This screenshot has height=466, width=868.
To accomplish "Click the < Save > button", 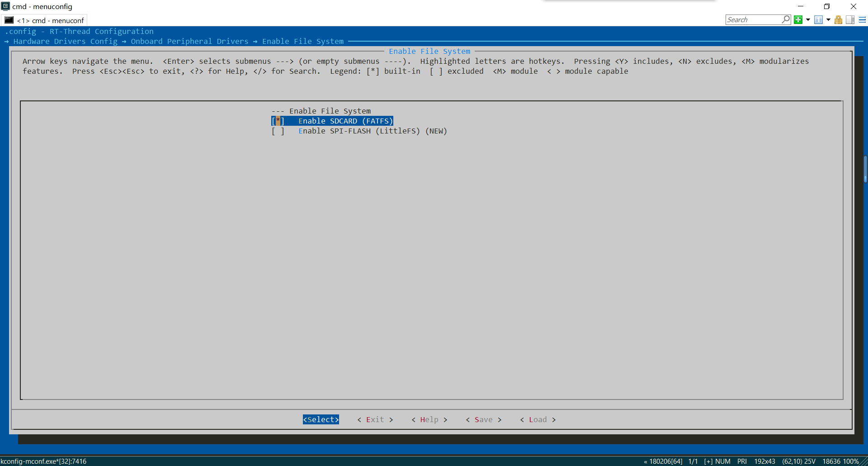I will 484,419.
